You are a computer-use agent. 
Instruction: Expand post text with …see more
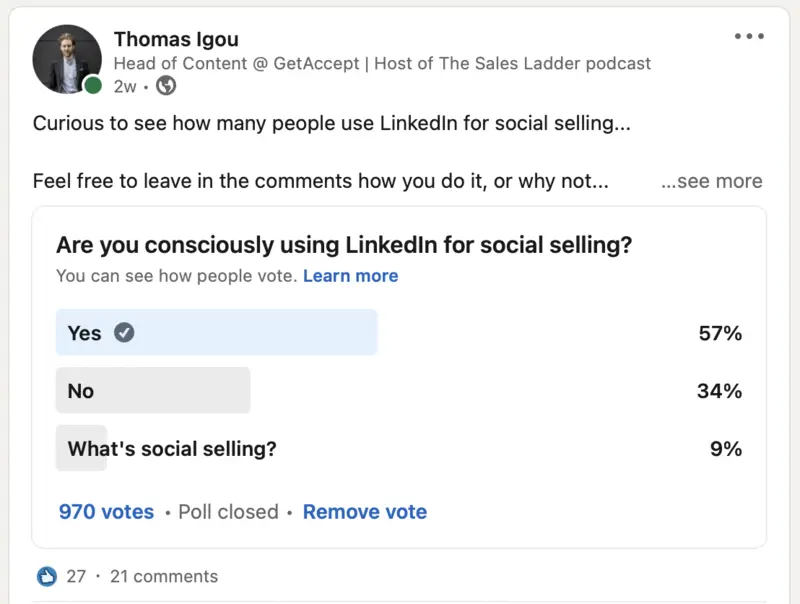(x=712, y=181)
